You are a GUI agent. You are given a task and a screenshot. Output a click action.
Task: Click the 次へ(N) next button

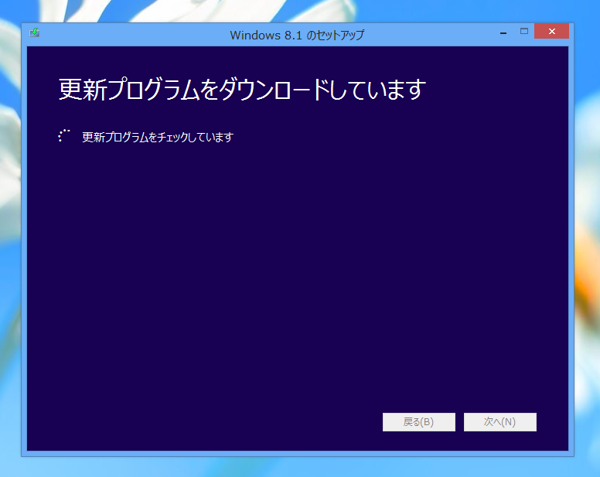click(500, 422)
